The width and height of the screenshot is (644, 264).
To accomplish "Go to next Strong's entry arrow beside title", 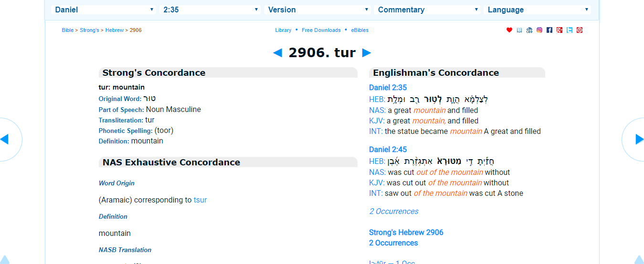I will pyautogui.click(x=367, y=53).
